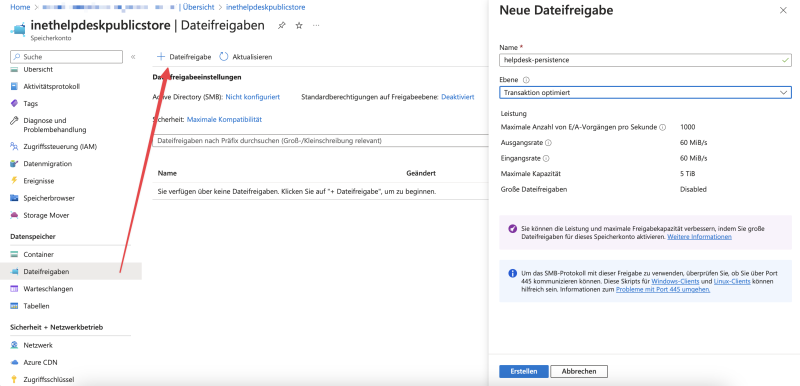The width and height of the screenshot is (800, 386).
Task: Click the Name field with helpdesk-persistence
Action: pyautogui.click(x=645, y=60)
